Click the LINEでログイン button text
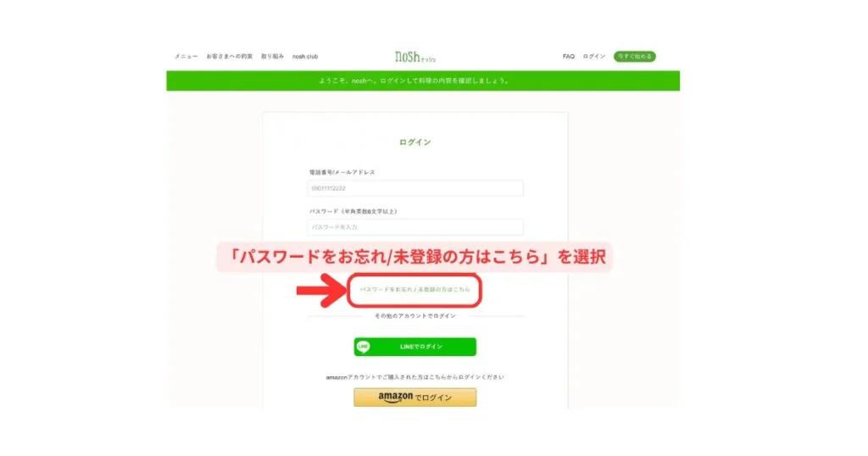 point(421,347)
